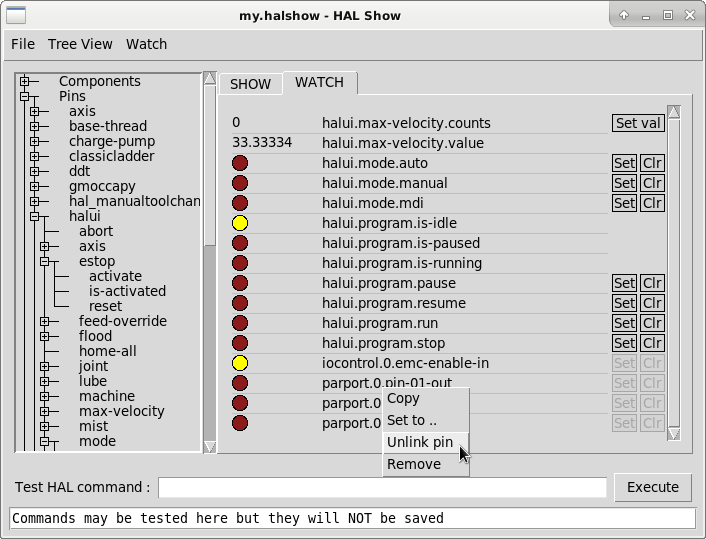Click the Execute button
706x539 pixels.
tap(652, 487)
